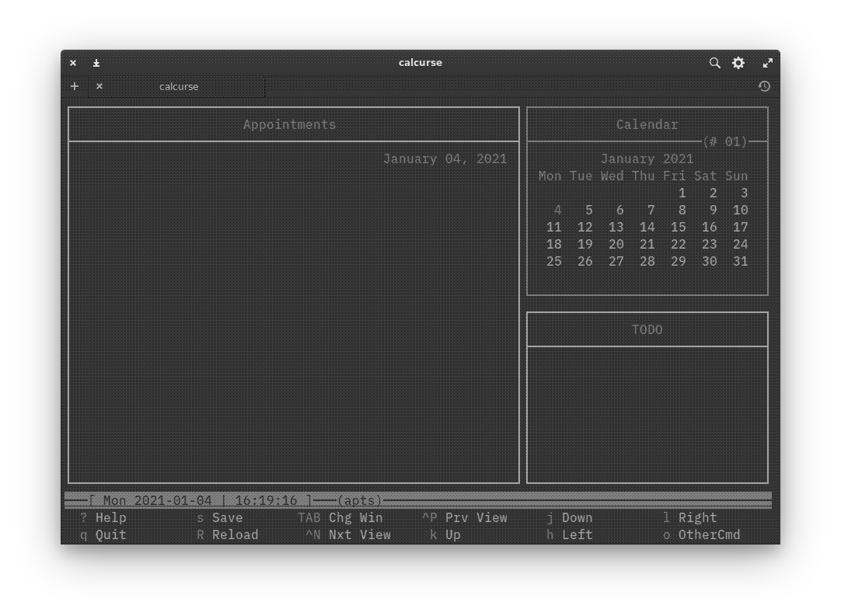
Task: Click the download arrow icon in title bar
Action: [96, 63]
